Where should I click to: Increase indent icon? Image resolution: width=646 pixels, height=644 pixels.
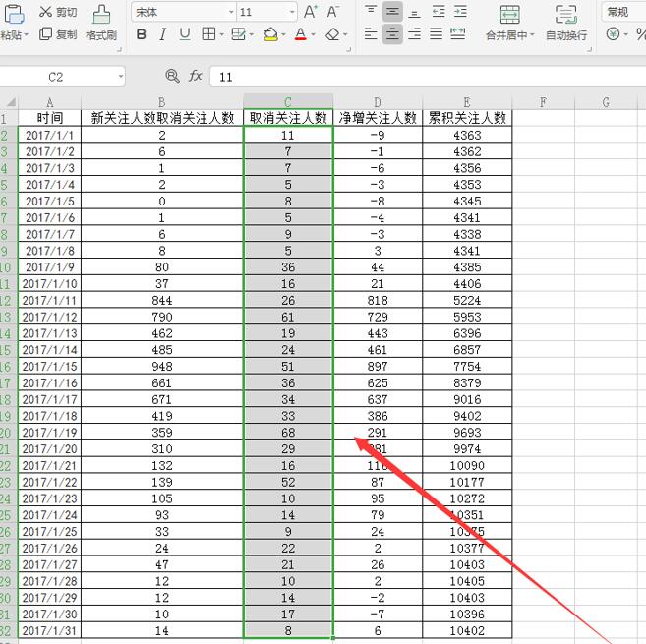(x=460, y=12)
